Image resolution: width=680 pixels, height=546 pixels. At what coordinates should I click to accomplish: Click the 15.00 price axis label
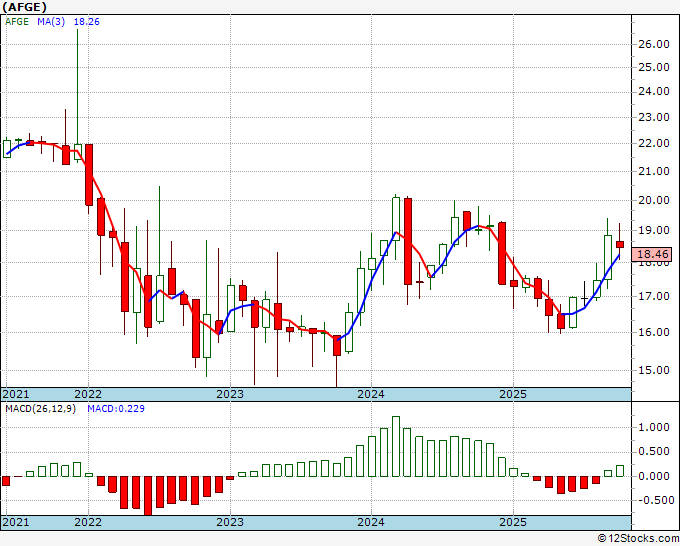pos(654,370)
